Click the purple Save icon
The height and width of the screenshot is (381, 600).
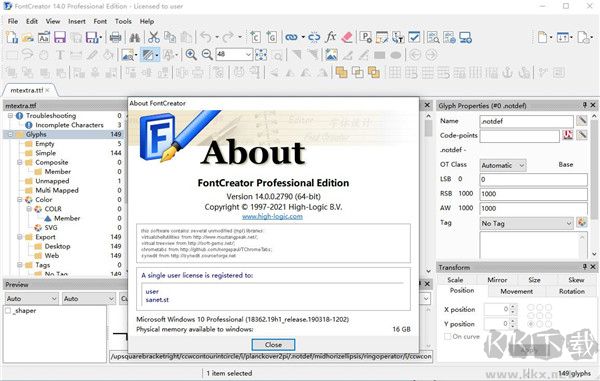point(60,37)
